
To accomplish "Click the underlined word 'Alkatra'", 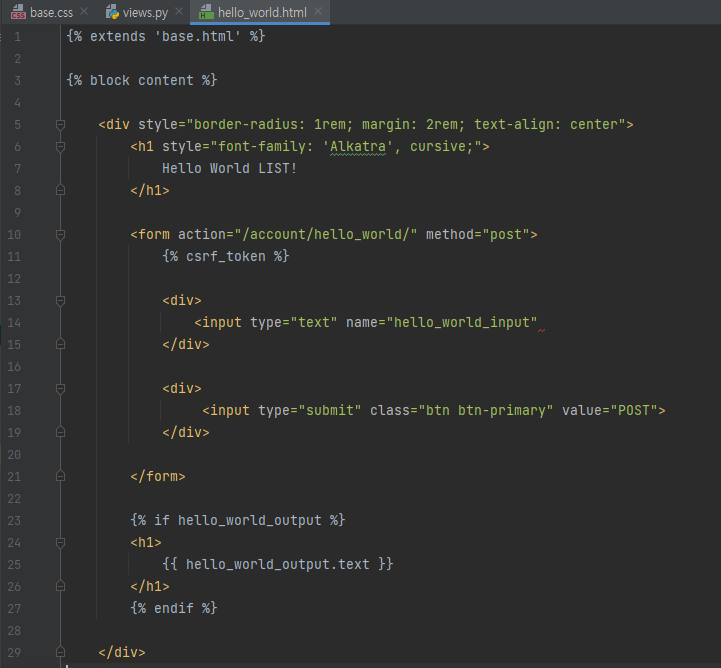I will click(358, 147).
